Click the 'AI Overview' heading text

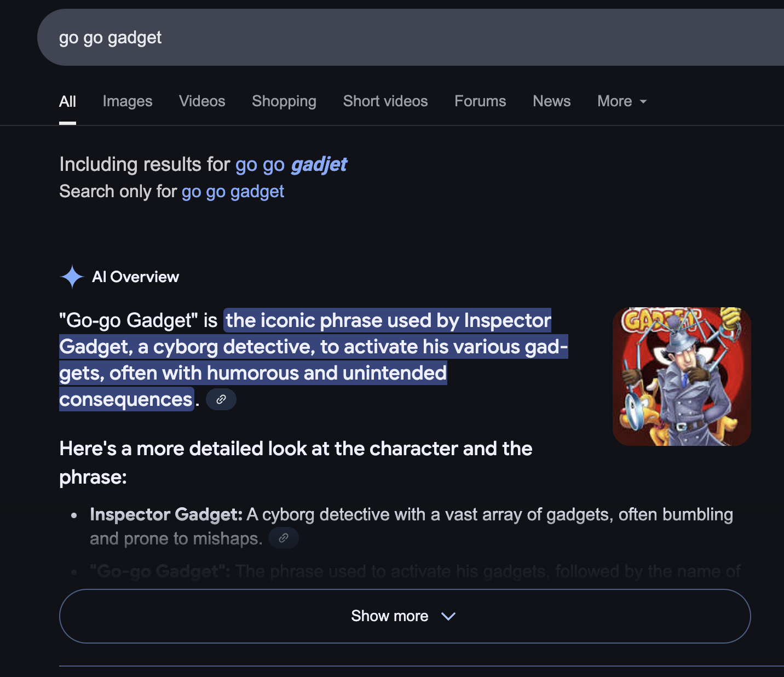[x=136, y=277]
